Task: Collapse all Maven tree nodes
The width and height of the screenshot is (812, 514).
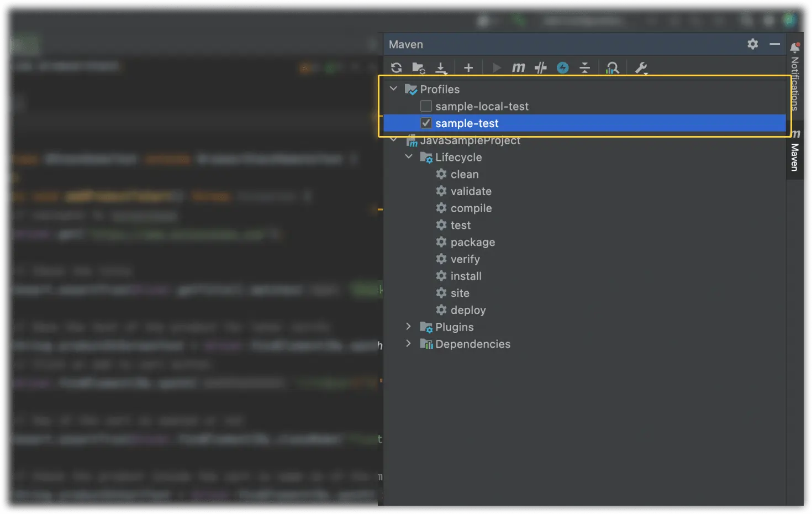Action: click(584, 68)
